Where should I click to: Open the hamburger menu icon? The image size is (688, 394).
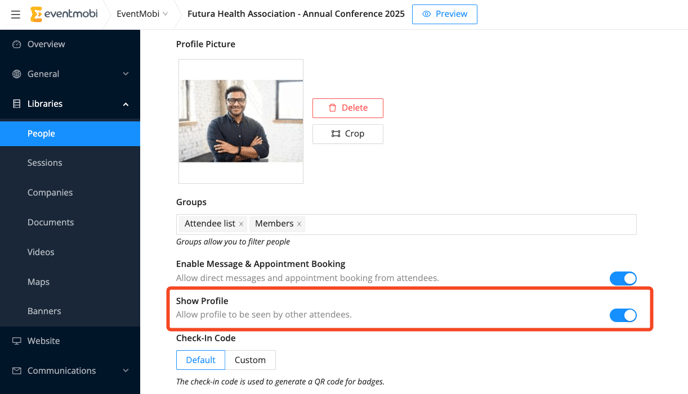15,14
